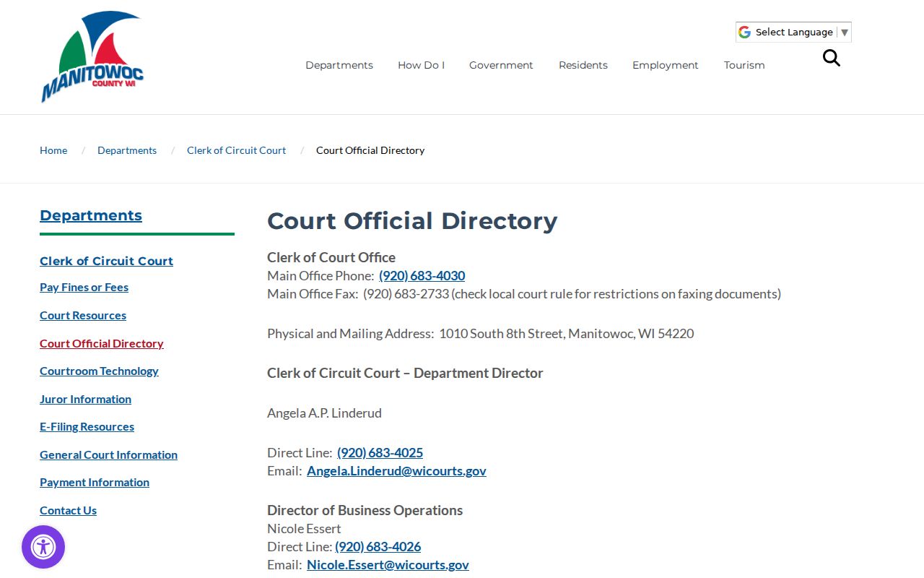Go to Payment Information page
Screen dimensions: 924x578
(95, 483)
